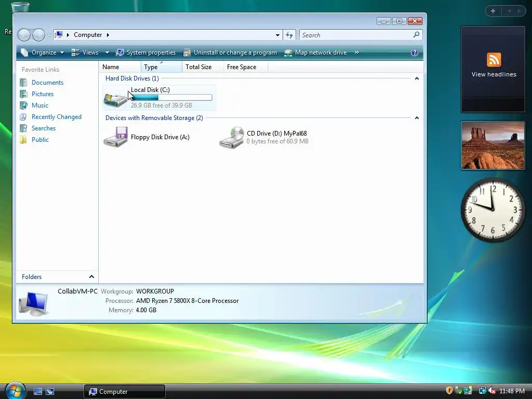Open Documents in Favorite Links
The width and height of the screenshot is (532, 399).
pos(47,83)
